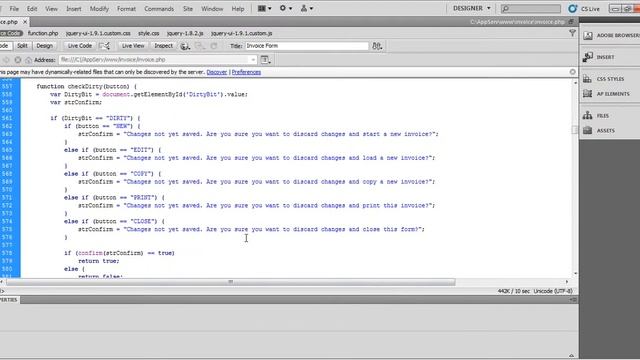Close the invoice.php document tab
Image resolution: width=640 pixels, height=360 pixels.
point(25,22)
